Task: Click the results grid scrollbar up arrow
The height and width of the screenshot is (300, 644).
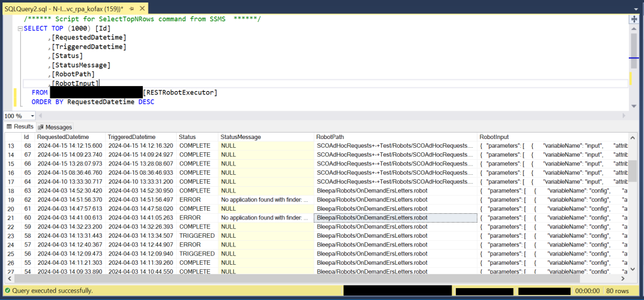Action: [x=633, y=137]
